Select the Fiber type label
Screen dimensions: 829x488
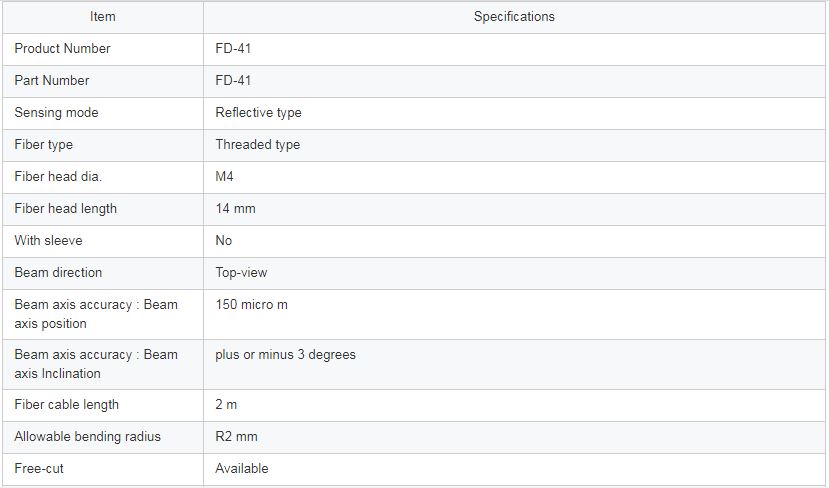43,144
